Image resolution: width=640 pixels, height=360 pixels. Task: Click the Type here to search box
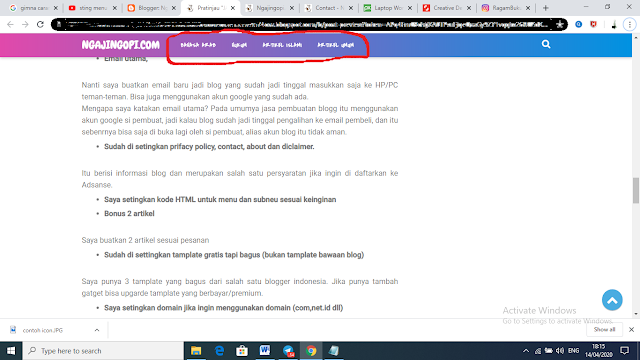(103, 351)
